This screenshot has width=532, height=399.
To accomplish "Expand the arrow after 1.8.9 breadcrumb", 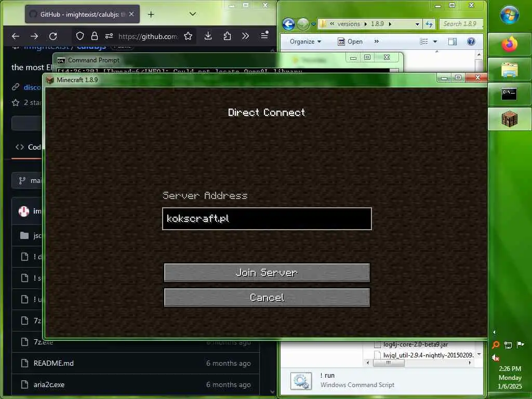I will (390, 24).
